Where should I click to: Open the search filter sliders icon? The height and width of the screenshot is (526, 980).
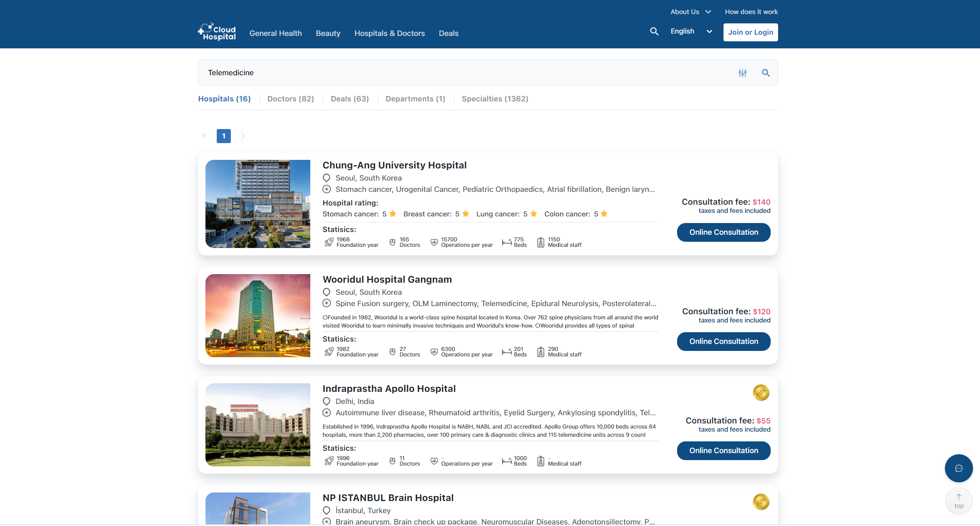(742, 73)
